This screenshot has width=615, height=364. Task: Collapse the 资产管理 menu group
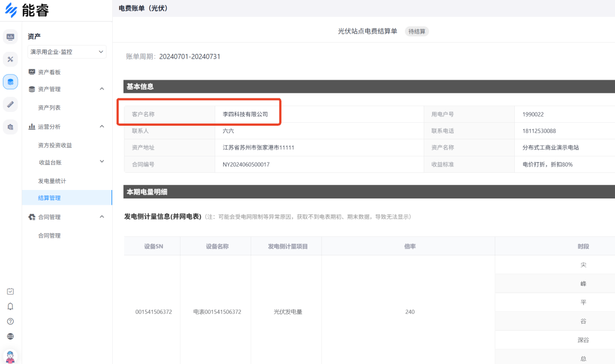pyautogui.click(x=102, y=89)
